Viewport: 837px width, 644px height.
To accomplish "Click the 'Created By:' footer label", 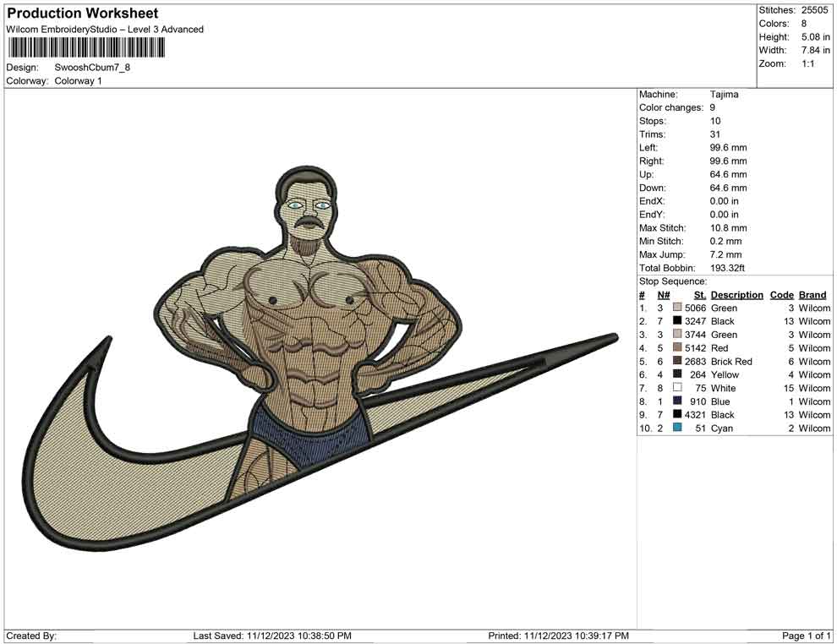I will point(31,636).
